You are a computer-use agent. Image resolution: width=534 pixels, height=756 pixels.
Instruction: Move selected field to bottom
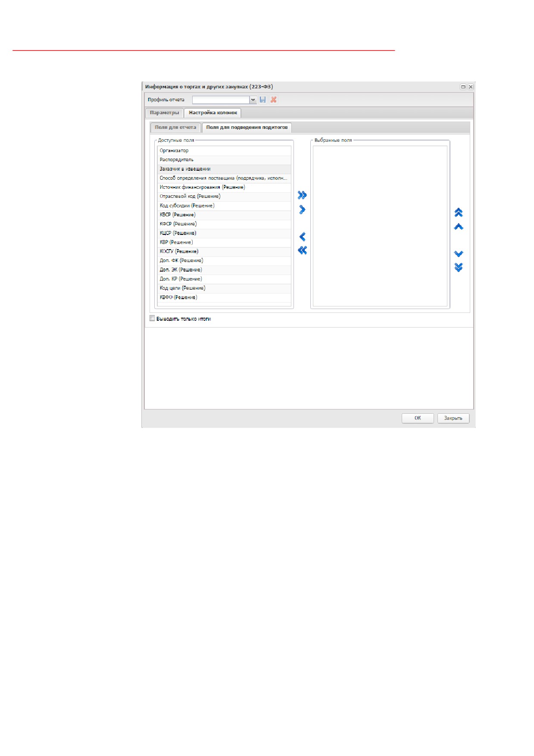tap(459, 267)
